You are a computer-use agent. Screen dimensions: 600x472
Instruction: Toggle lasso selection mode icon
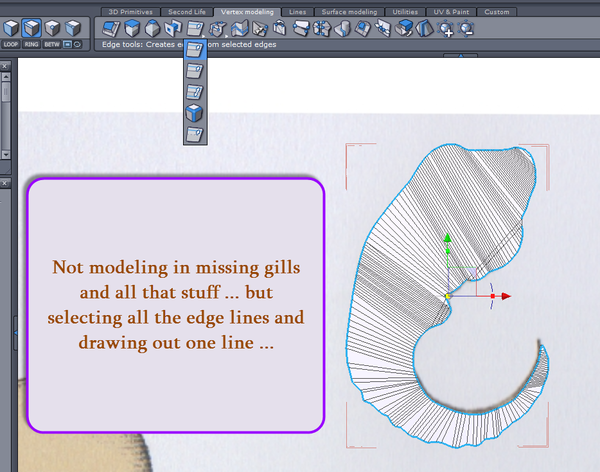(79, 44)
